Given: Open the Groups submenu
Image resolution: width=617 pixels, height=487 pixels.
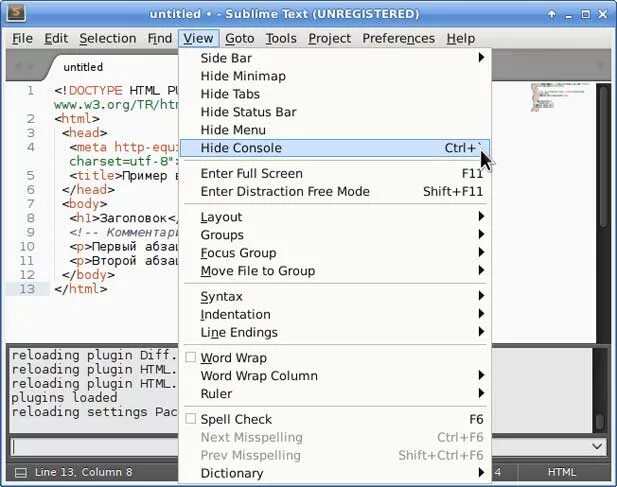Looking at the screenshot, I should tap(334, 235).
